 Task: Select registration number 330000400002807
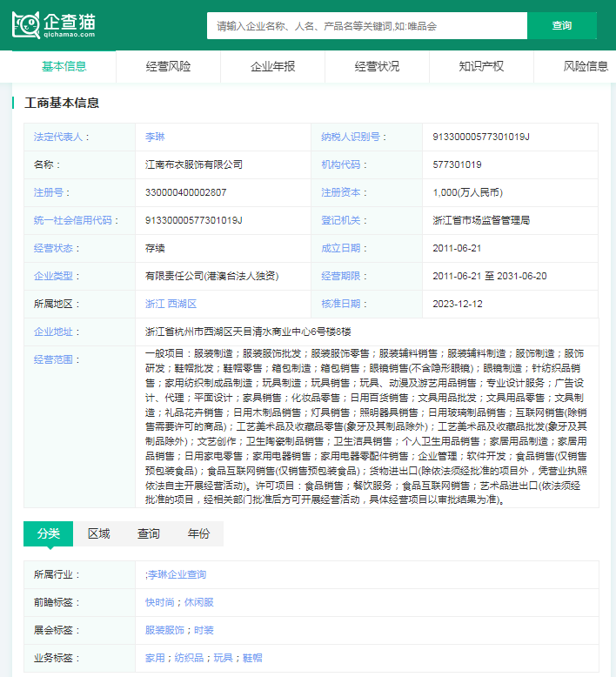pyautogui.click(x=185, y=192)
